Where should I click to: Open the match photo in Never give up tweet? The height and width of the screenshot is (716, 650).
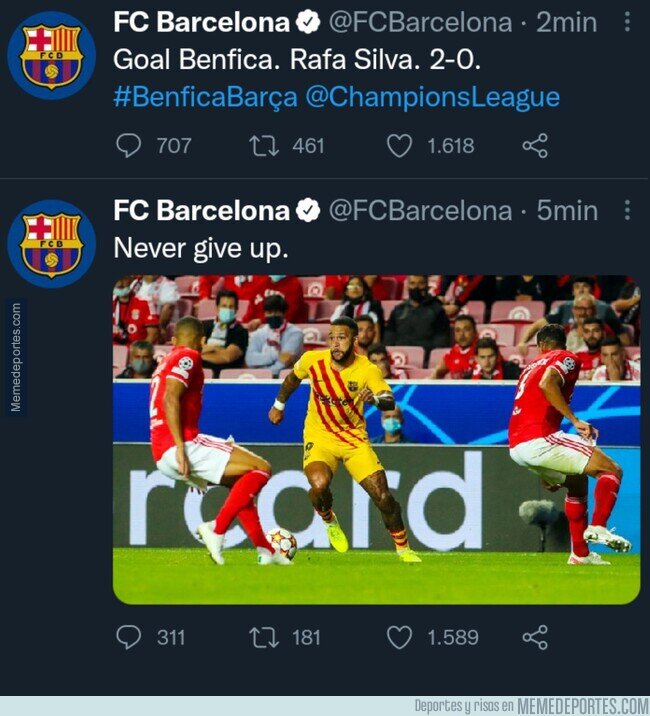tap(376, 439)
